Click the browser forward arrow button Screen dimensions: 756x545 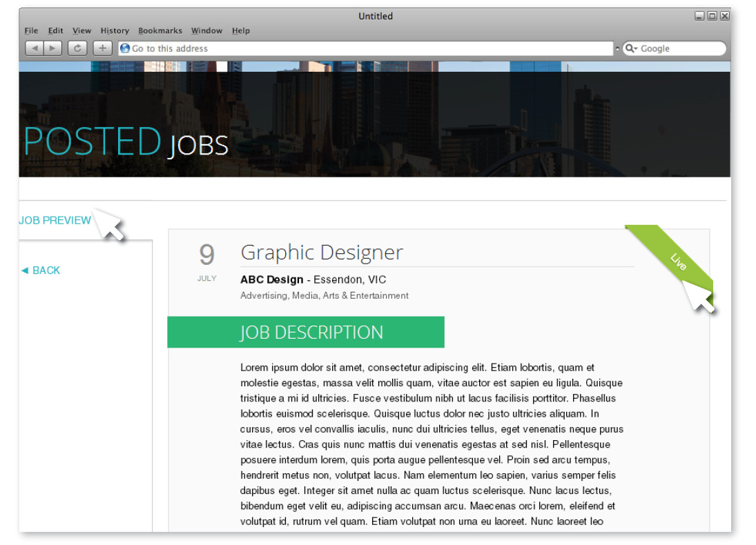(52, 48)
